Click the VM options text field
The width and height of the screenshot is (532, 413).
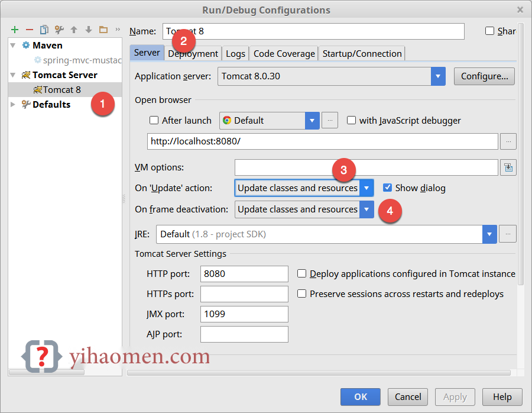point(366,167)
